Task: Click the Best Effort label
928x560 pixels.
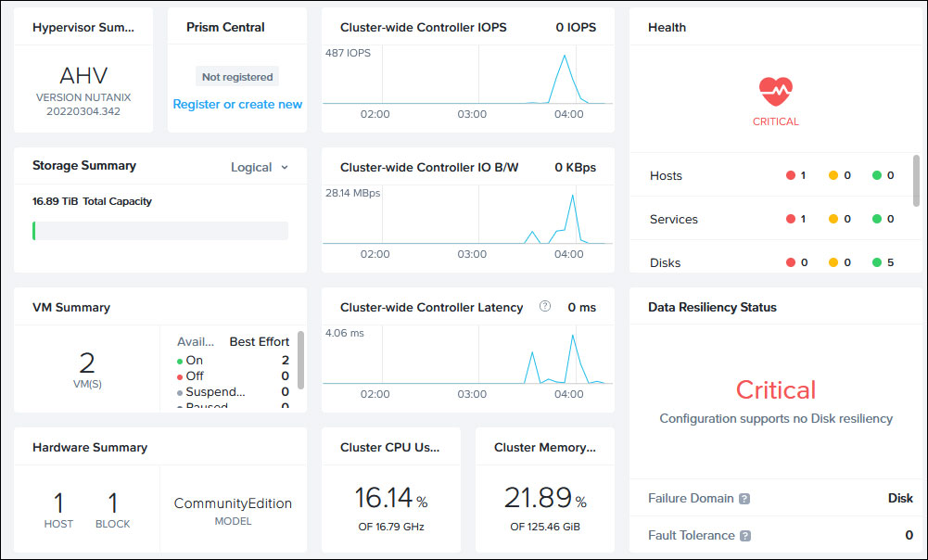Action: 260,341
